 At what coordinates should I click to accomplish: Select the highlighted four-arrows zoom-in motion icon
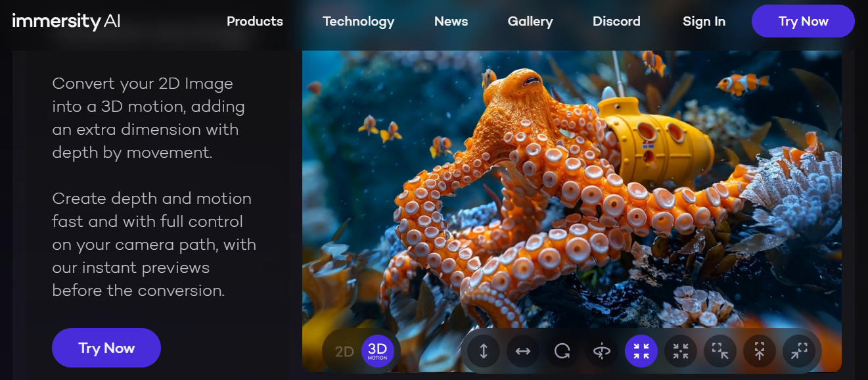(x=641, y=351)
